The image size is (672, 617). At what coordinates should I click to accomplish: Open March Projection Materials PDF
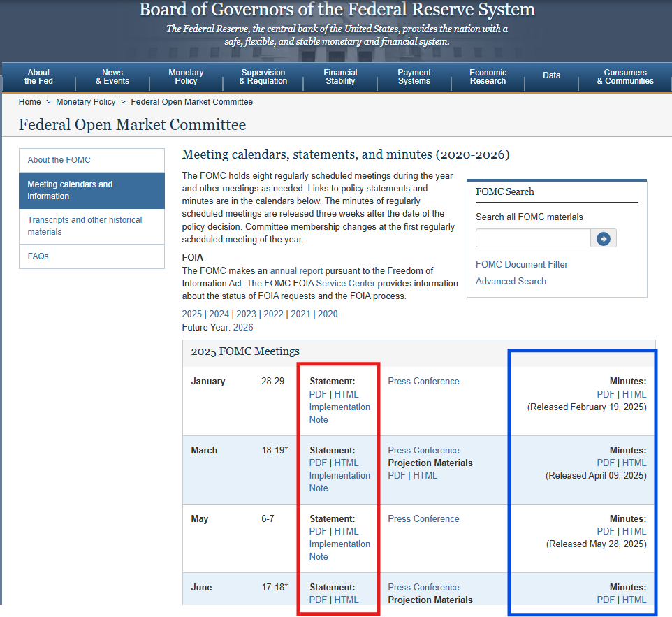(397, 476)
